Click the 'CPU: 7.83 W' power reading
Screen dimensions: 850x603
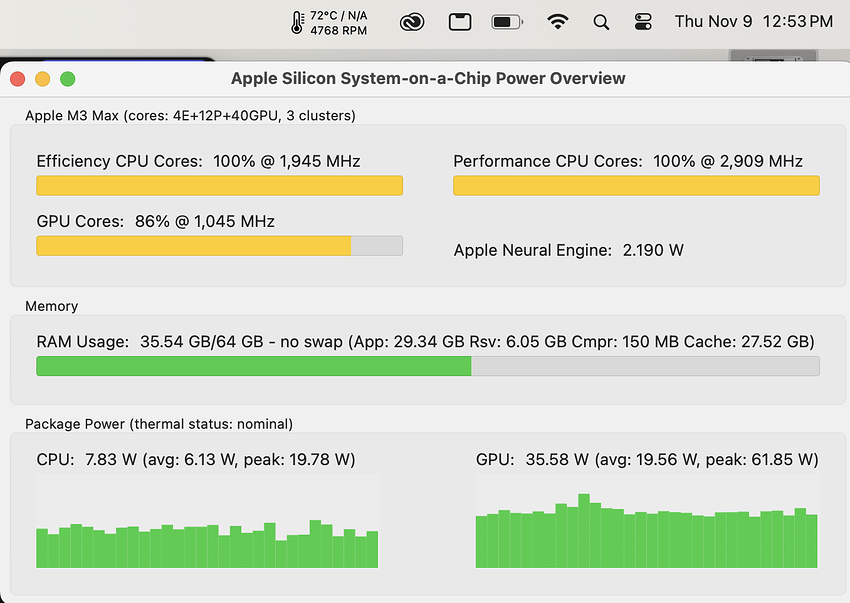[x=87, y=460]
